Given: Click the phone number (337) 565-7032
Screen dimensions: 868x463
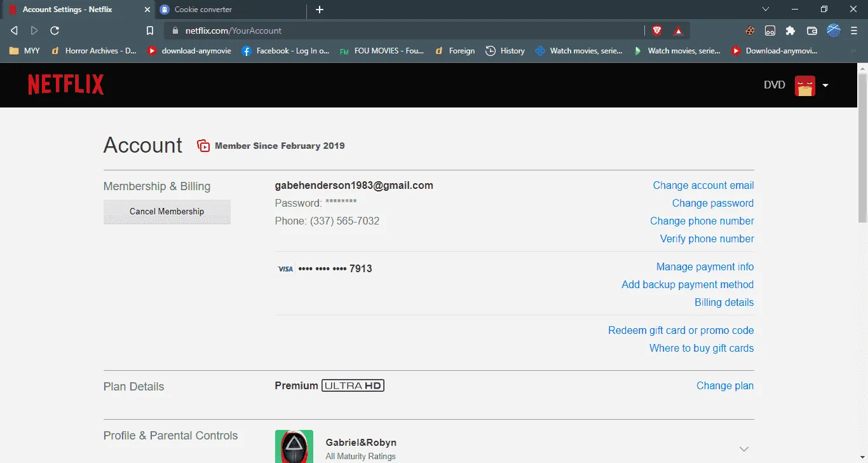Looking at the screenshot, I should coord(344,221).
